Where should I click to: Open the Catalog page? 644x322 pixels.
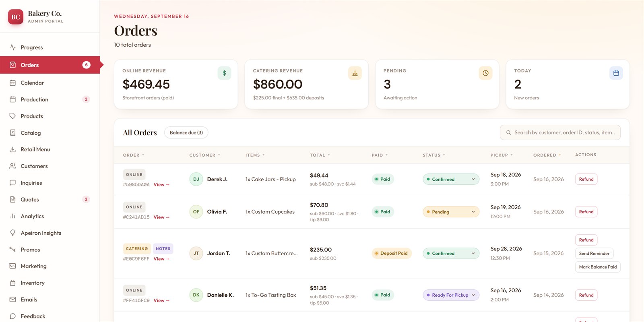click(50, 133)
